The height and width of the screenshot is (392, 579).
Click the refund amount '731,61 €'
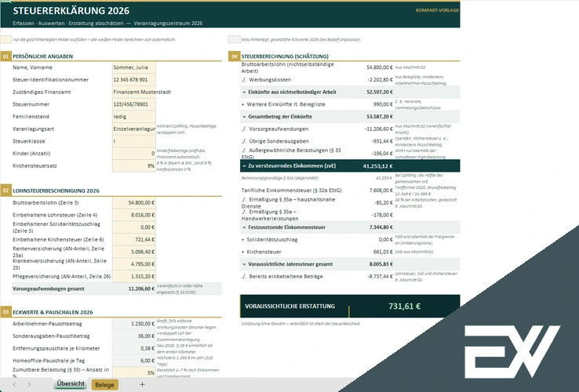coord(404,306)
